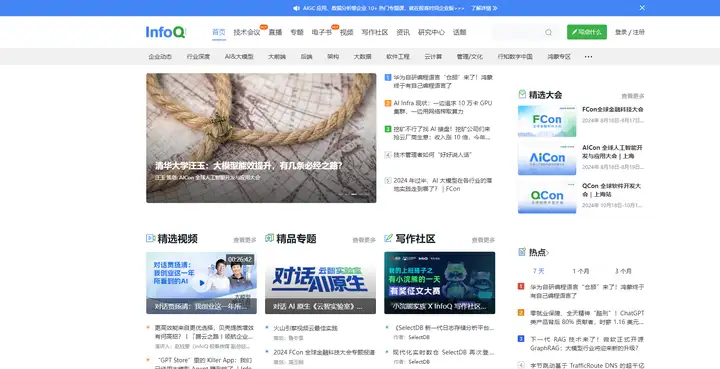Click red rank 1 badge in 热点 list
This screenshot has height=369, width=720.
click(x=521, y=286)
